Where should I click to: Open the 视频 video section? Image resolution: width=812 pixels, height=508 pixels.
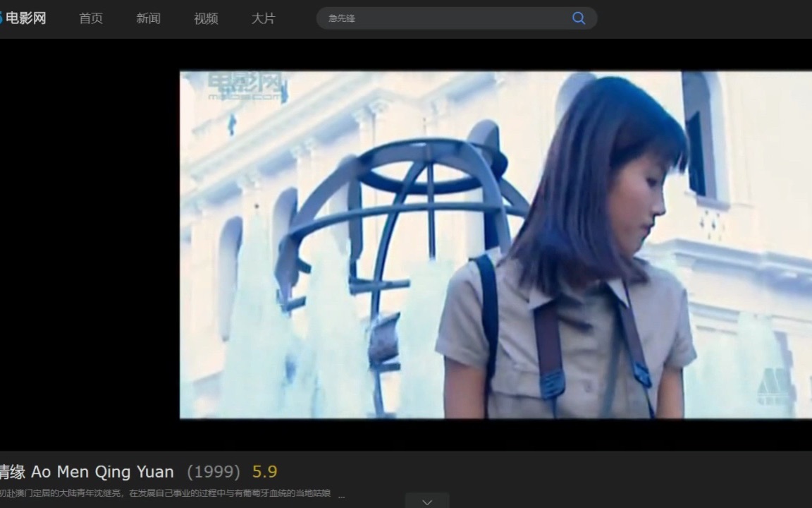pyautogui.click(x=206, y=18)
